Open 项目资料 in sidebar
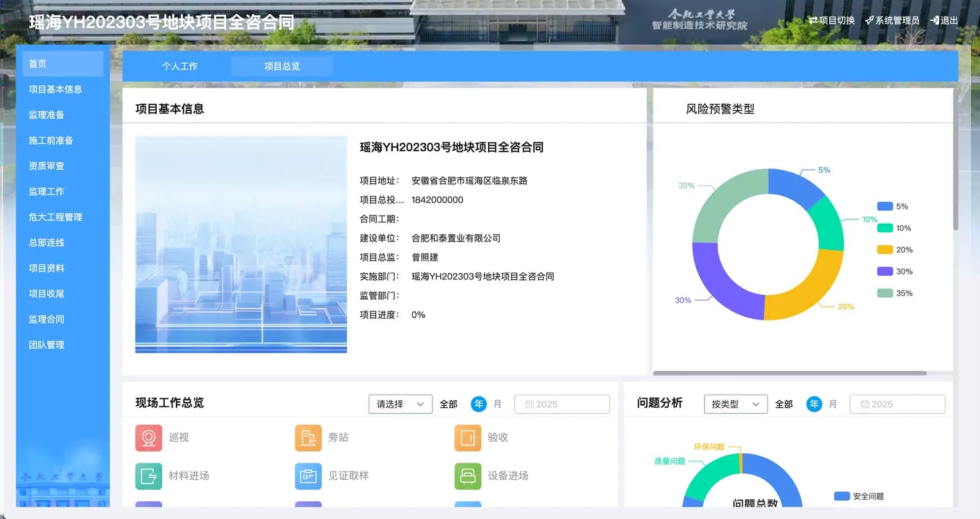The image size is (980, 519). (62, 268)
